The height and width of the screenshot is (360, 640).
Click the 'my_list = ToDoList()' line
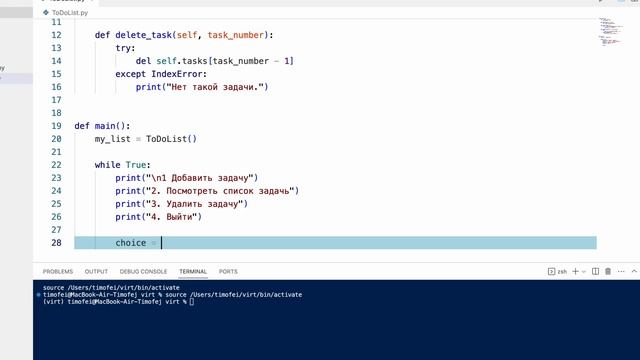click(x=146, y=139)
